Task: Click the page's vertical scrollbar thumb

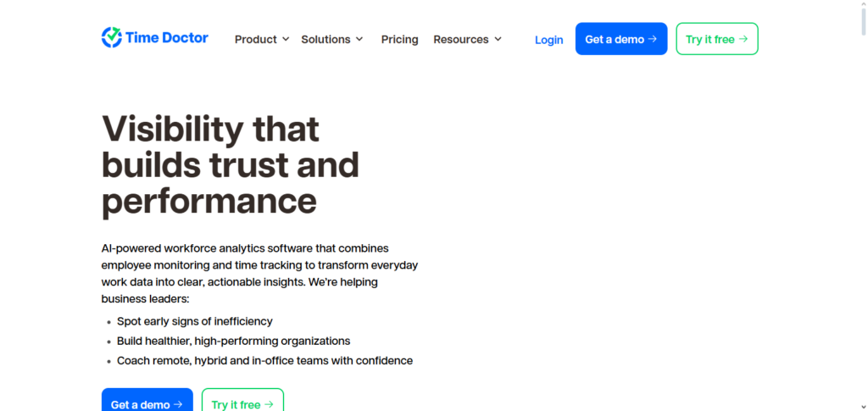Action: click(x=862, y=21)
